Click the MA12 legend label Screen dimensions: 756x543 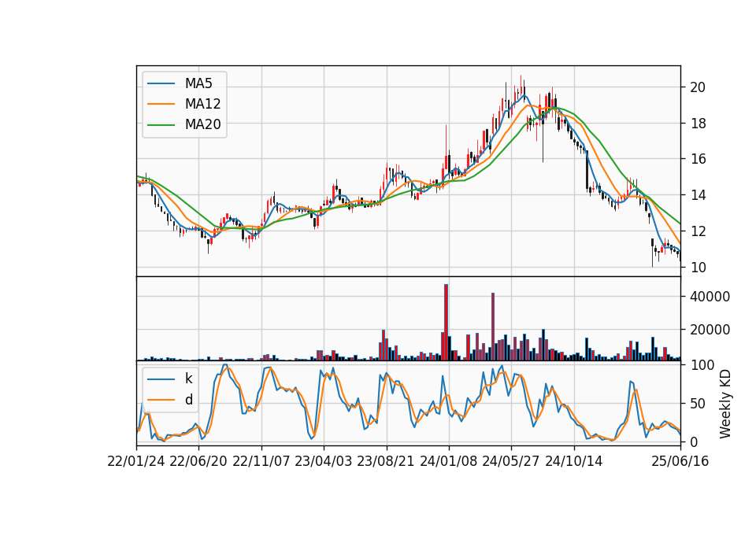click(202, 104)
